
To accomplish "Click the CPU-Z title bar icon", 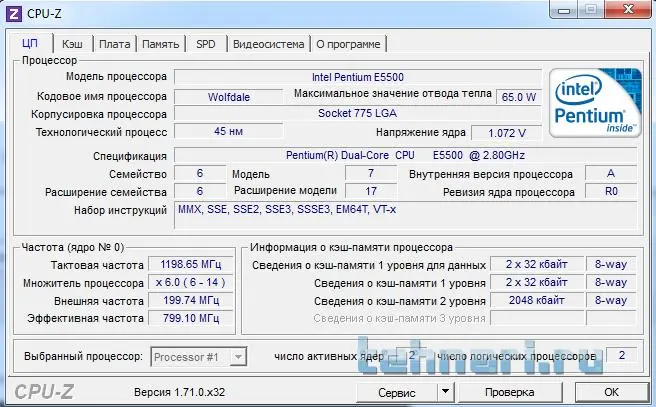I will tap(13, 13).
